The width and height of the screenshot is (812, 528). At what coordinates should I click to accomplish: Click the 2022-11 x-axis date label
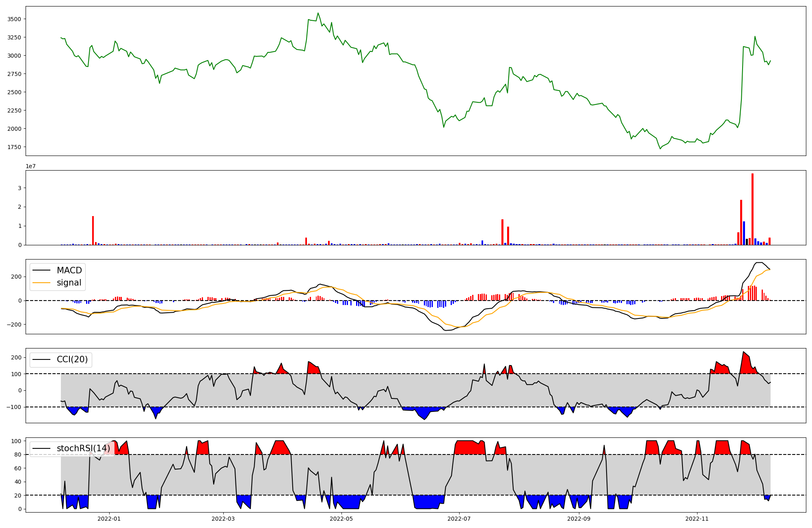point(697,519)
